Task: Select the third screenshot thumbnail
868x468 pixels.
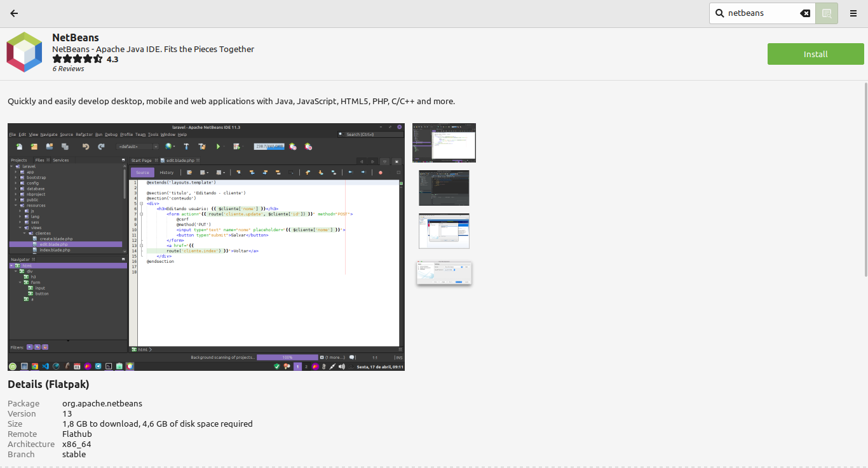Action: click(x=444, y=231)
